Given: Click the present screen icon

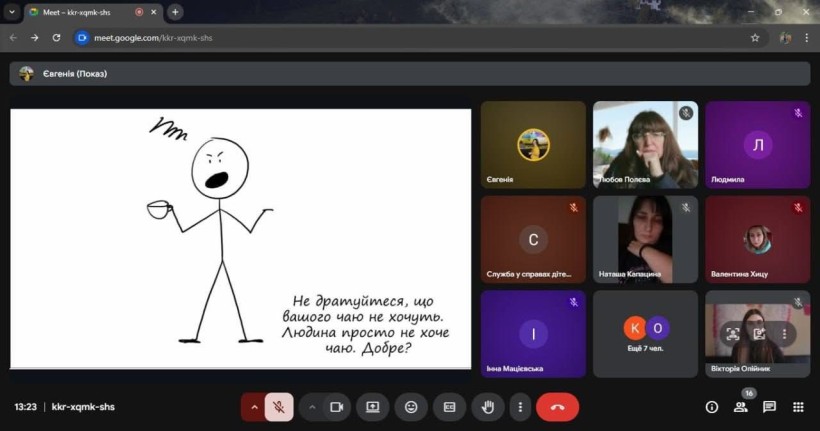Looking at the screenshot, I should coord(372,407).
